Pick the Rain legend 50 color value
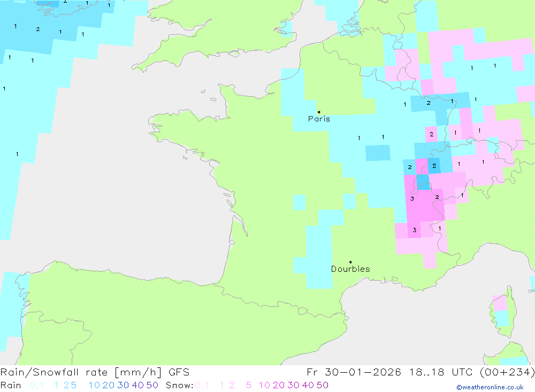The image size is (535, 392). (x=152, y=385)
